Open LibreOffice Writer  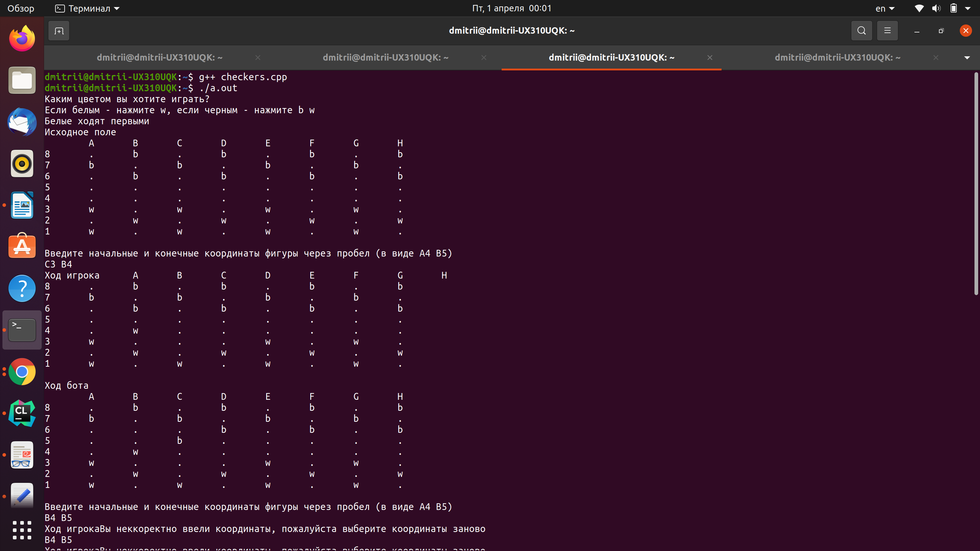(x=22, y=205)
